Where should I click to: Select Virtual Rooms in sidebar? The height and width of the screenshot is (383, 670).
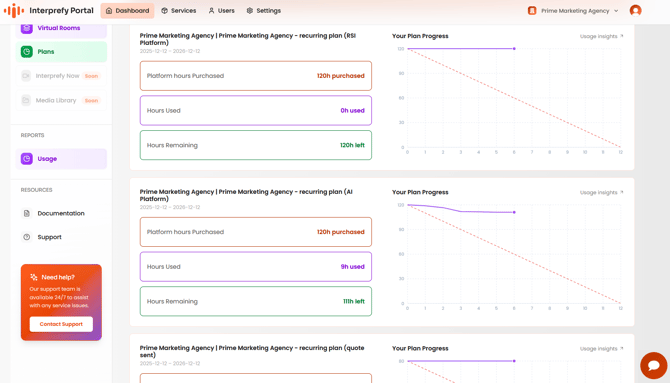(x=61, y=28)
